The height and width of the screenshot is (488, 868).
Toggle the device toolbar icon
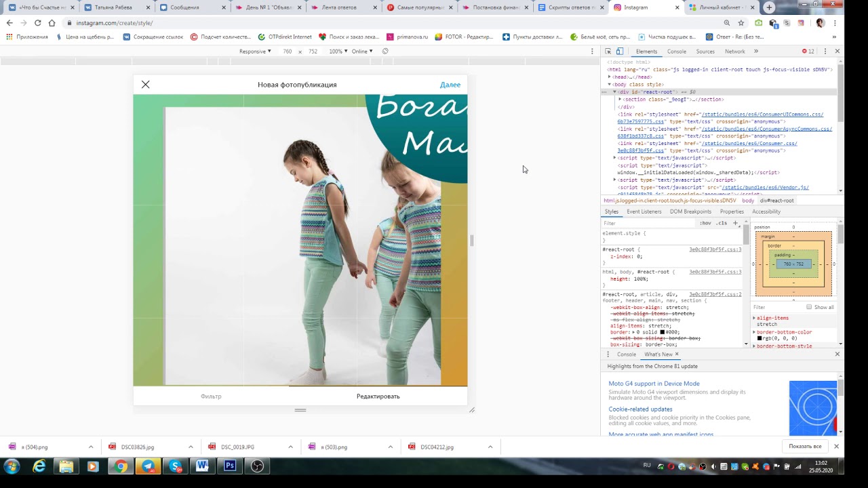click(619, 52)
